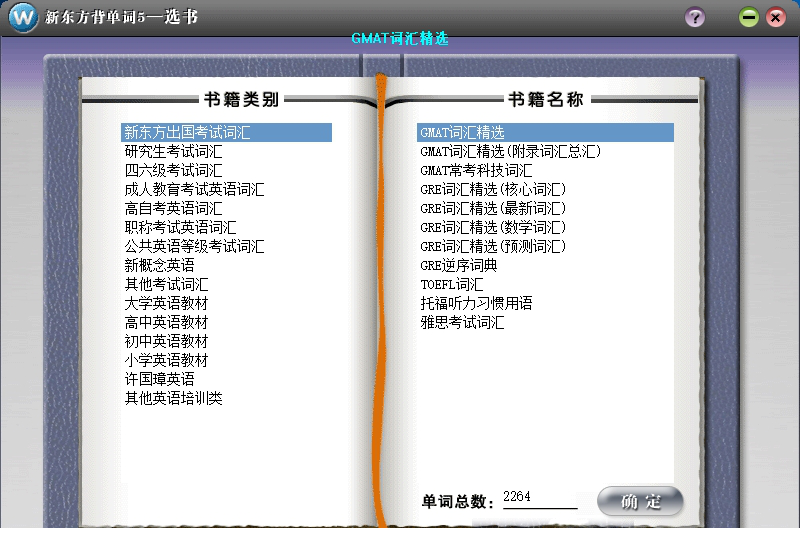
Task: Confirm selection with the 确定 button
Action: [640, 501]
